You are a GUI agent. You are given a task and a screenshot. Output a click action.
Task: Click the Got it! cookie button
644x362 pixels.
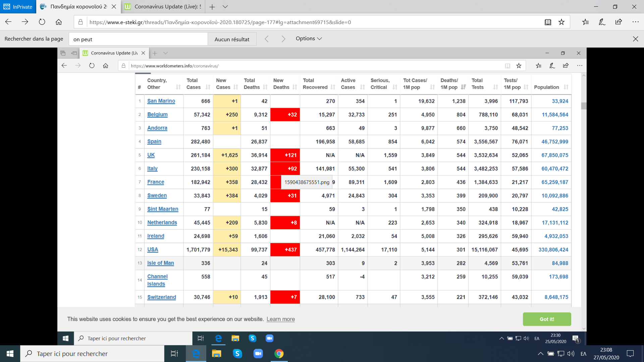tap(547, 319)
